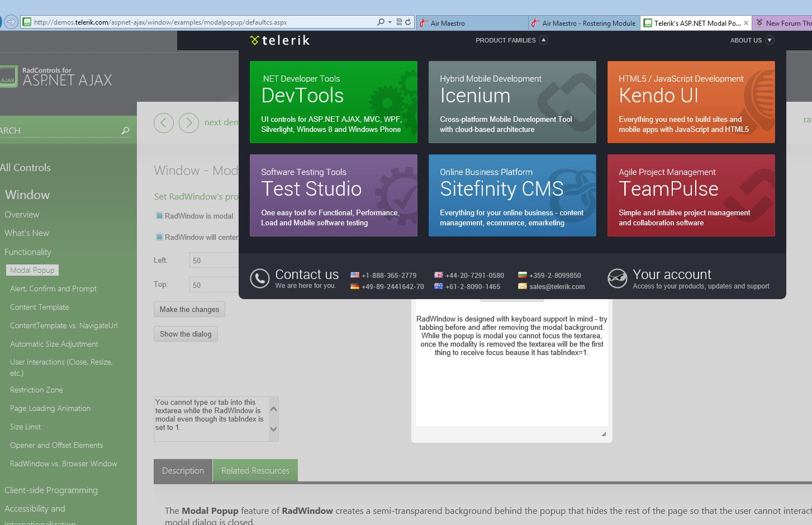Screen dimensions: 812x525
Task: Toggle the 'RadWindow will center' checkbox
Action: (x=159, y=237)
